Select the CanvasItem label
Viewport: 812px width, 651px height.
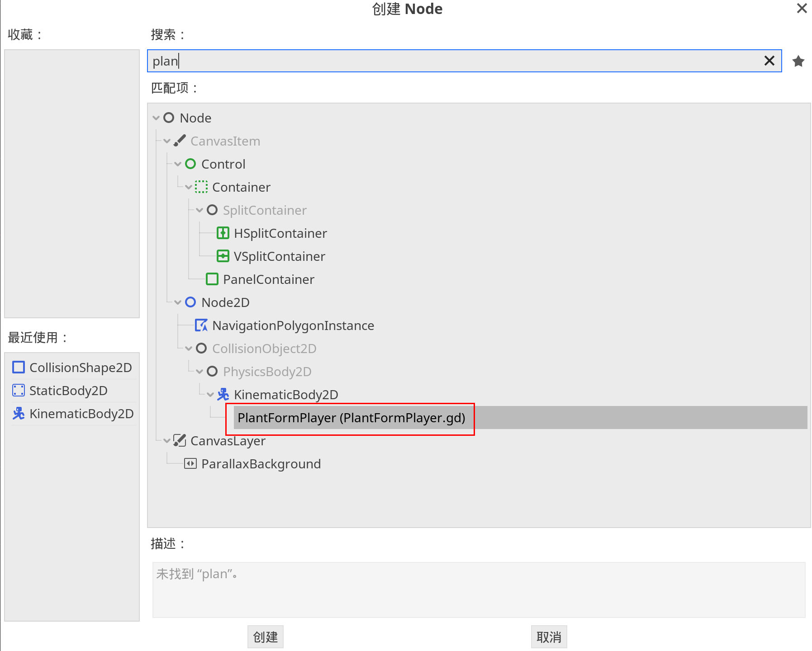pyautogui.click(x=225, y=141)
